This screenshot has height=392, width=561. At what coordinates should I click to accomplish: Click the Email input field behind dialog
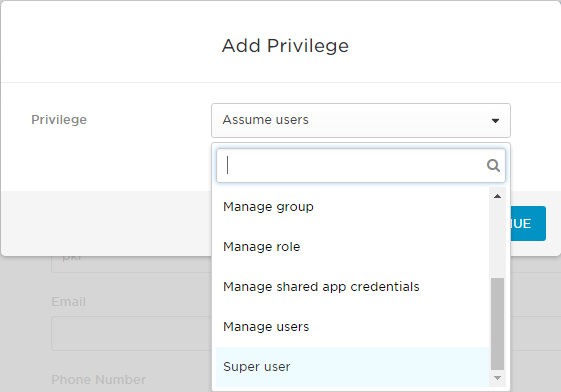pos(132,333)
